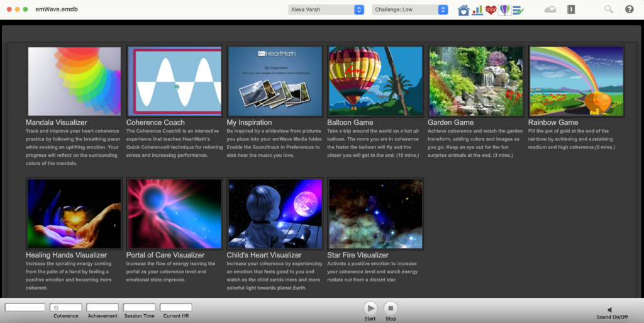Open the red heart wave session icon

tap(491, 10)
